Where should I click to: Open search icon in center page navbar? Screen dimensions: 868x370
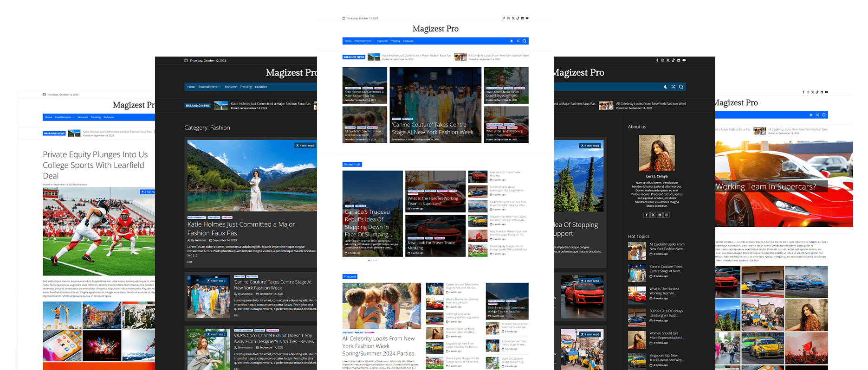(525, 41)
